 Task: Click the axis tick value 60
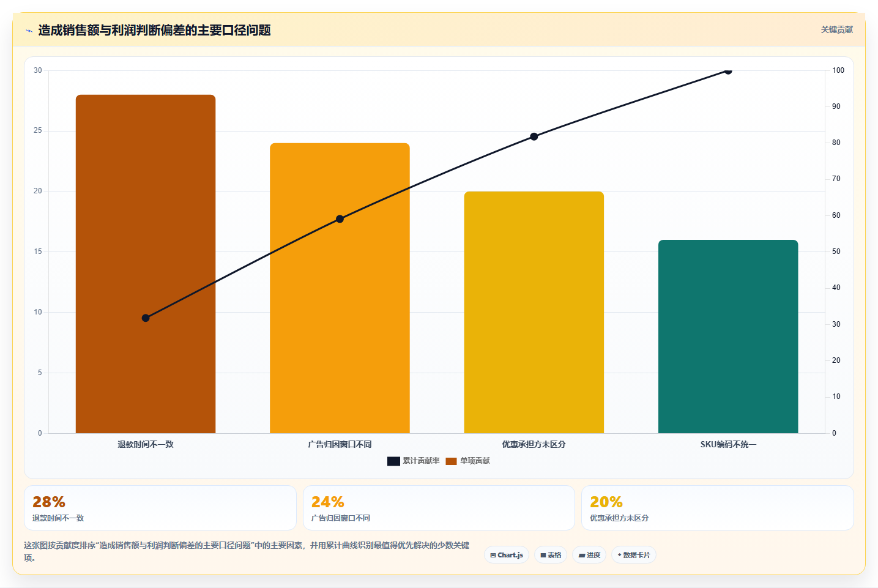pos(836,215)
